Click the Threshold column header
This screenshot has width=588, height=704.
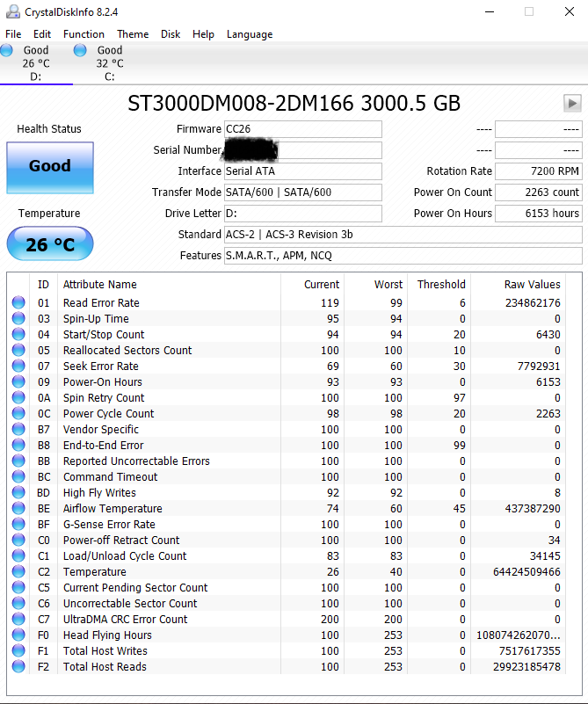[441, 285]
